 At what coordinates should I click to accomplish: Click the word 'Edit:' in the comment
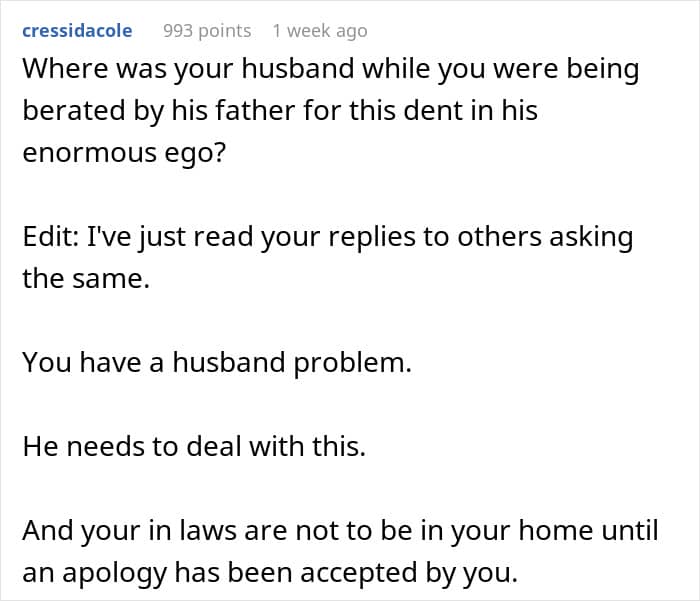click(x=50, y=237)
